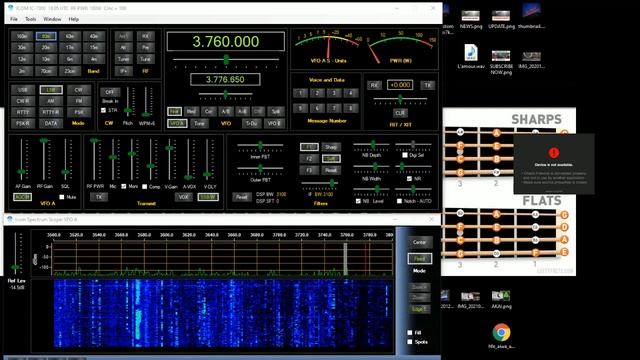Set spectrum scope to Center mode
Screen dimensions: 640x360
419,242
